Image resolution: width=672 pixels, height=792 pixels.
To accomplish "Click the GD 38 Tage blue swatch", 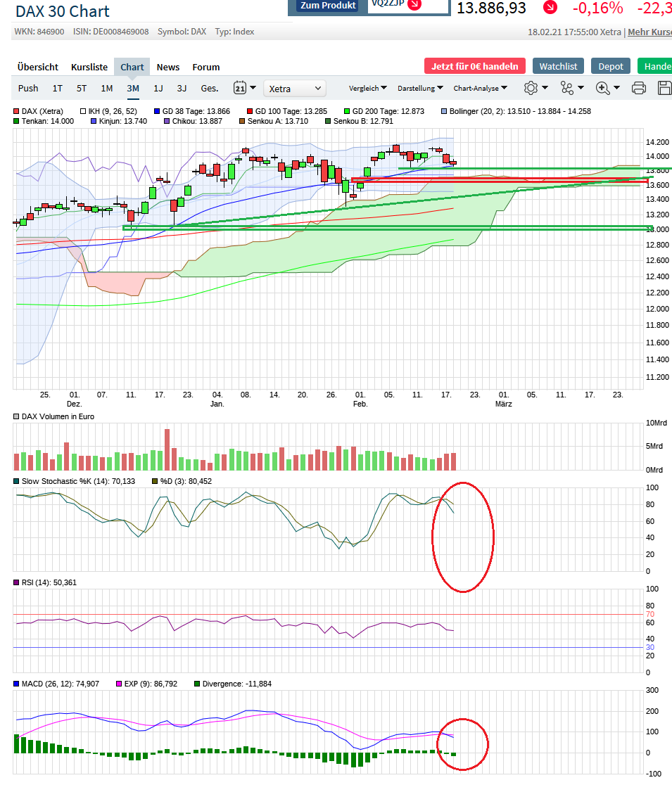I will 157,111.
